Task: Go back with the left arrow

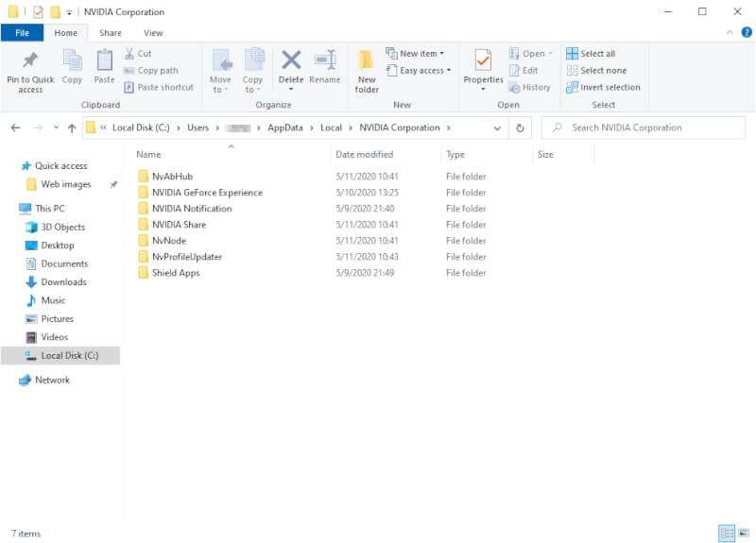Action: 15,127
